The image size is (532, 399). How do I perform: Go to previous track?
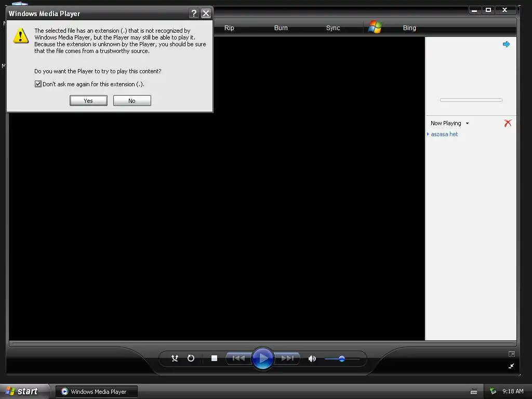[x=238, y=358]
